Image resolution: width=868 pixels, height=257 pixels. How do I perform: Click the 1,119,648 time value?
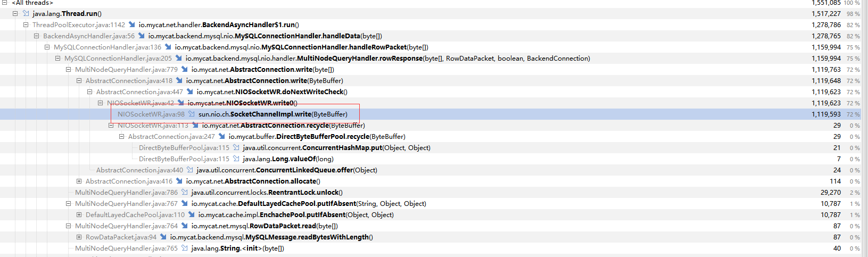click(x=826, y=81)
